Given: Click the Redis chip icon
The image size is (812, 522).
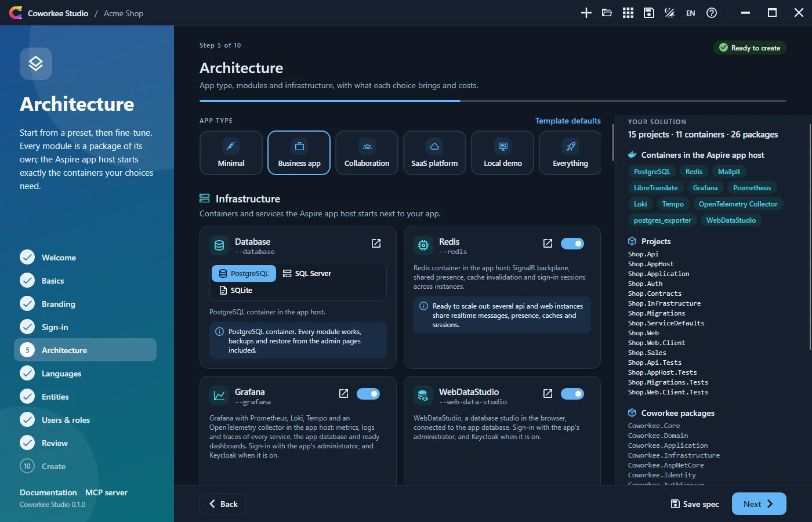Looking at the screenshot, I should point(423,245).
